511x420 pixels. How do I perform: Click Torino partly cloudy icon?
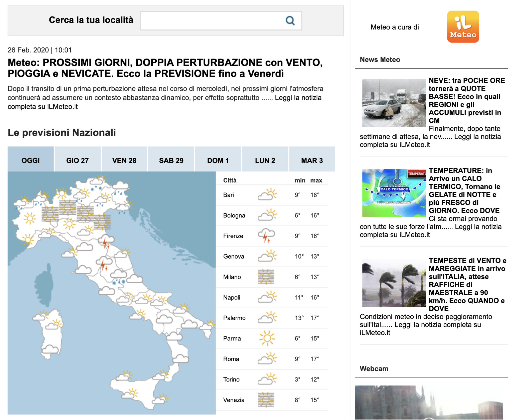point(267,379)
